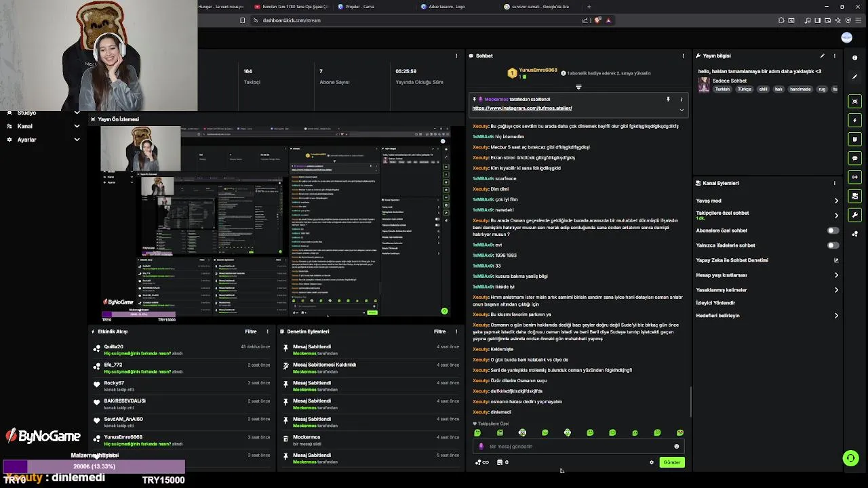The image size is (868, 488).
Task: Expand the Ayarlar section in the left sidebar
Action: coord(77,140)
